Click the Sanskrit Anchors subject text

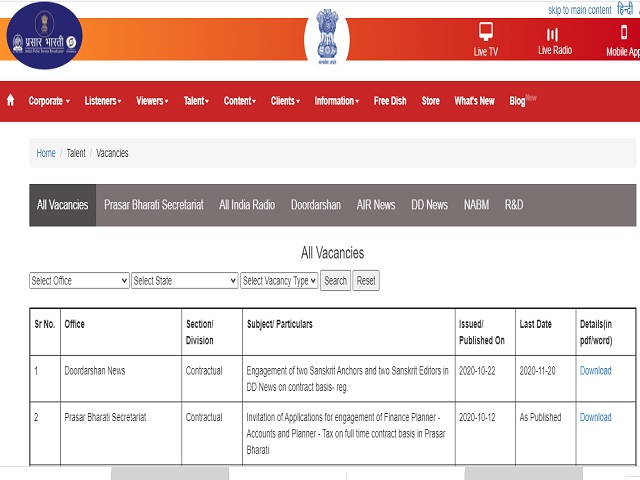point(347,379)
